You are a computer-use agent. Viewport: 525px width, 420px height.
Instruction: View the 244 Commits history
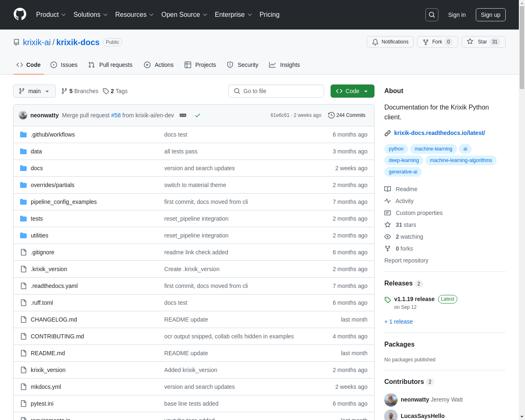[x=347, y=115]
